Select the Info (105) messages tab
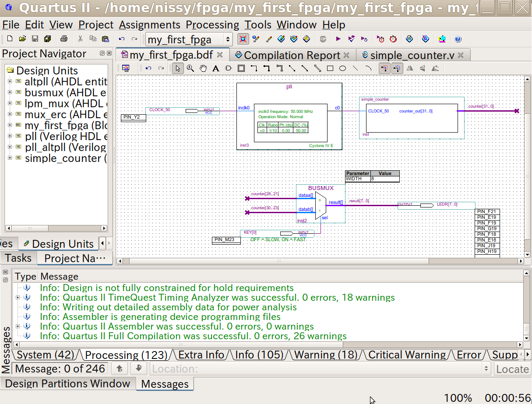 coord(260,355)
